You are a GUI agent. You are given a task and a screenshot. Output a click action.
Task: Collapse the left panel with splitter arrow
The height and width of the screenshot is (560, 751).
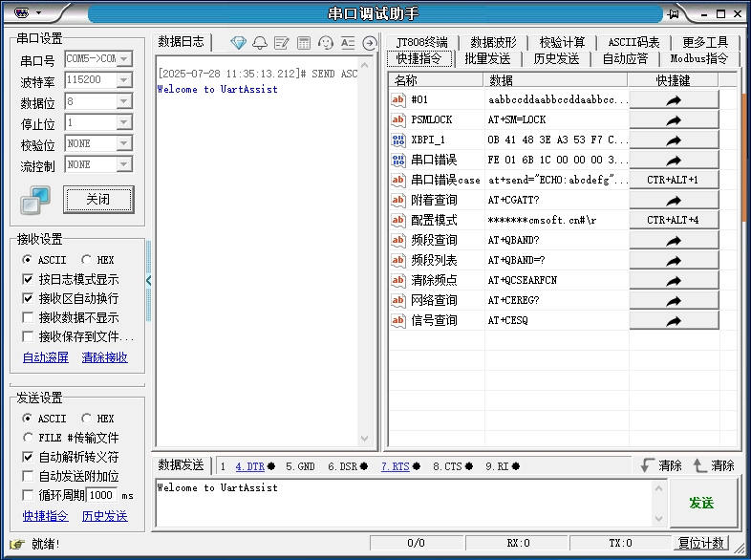pyautogui.click(x=148, y=281)
